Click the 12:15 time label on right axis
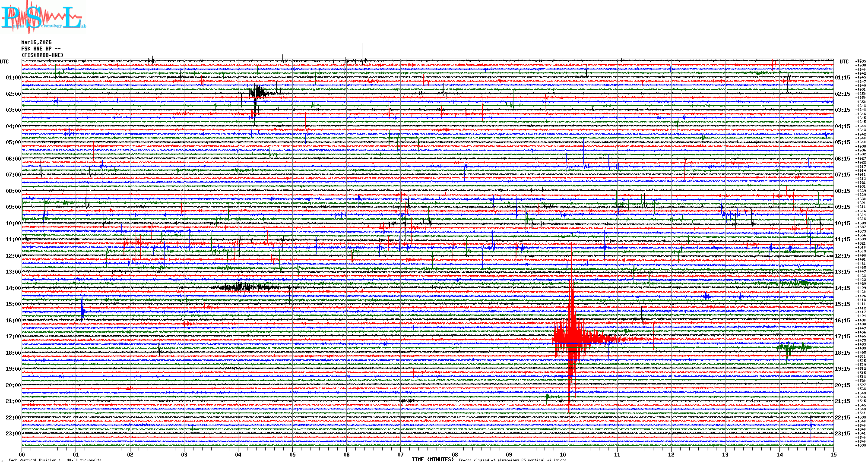The width and height of the screenshot is (868, 466). pos(842,256)
